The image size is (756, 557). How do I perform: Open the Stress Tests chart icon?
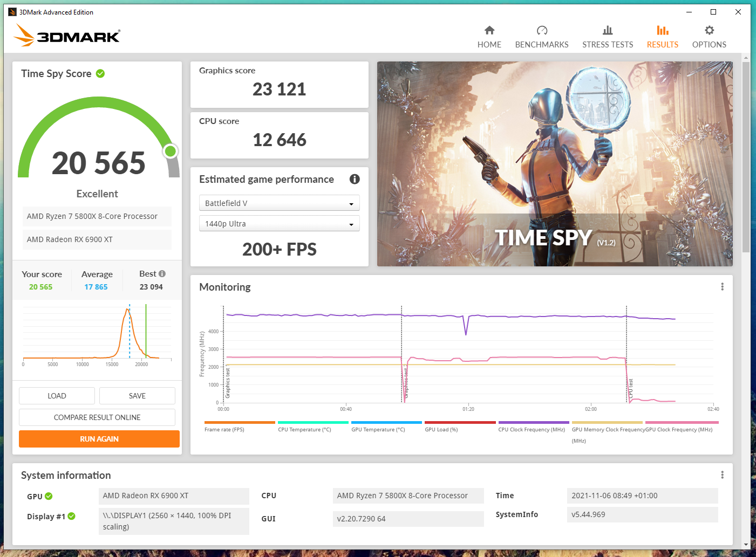(608, 30)
